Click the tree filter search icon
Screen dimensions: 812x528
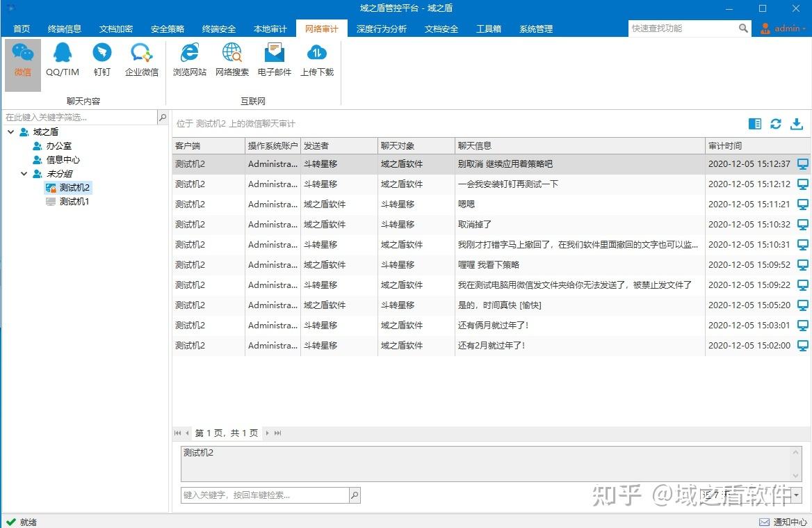163,118
